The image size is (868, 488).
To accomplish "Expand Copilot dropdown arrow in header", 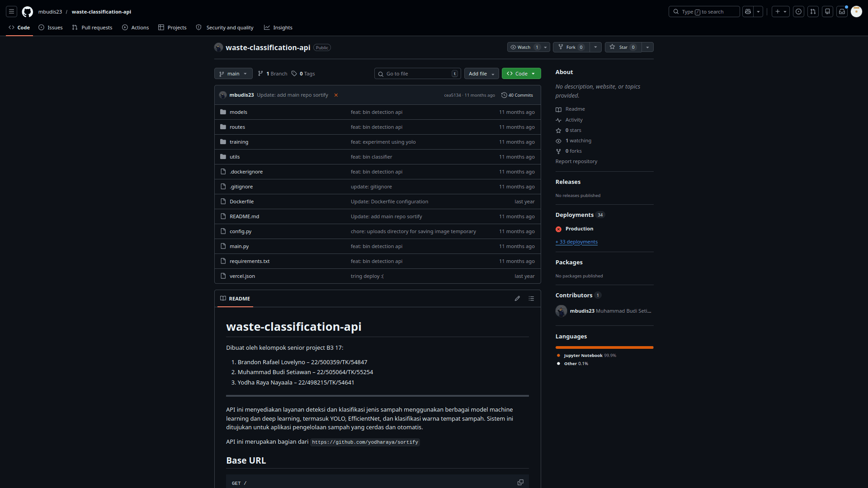I will click(759, 12).
